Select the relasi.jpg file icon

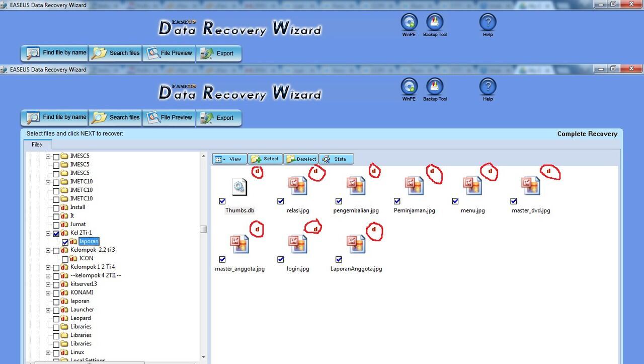tap(297, 186)
